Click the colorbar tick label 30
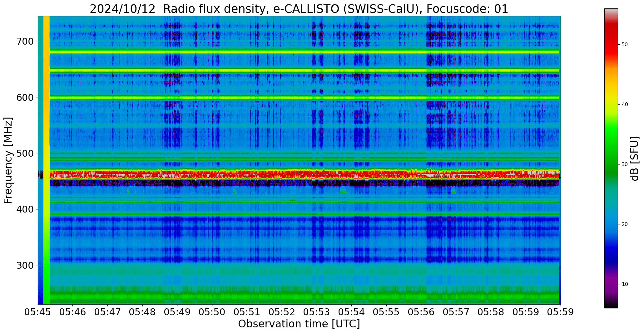Image resolution: width=644 pixels, height=333 pixels. click(625, 164)
